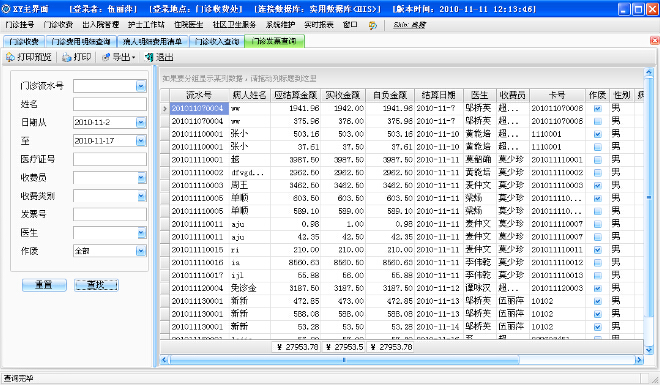This screenshot has width=660, height=385.
Task: Click the 卡号 column header
Action: click(x=557, y=96)
